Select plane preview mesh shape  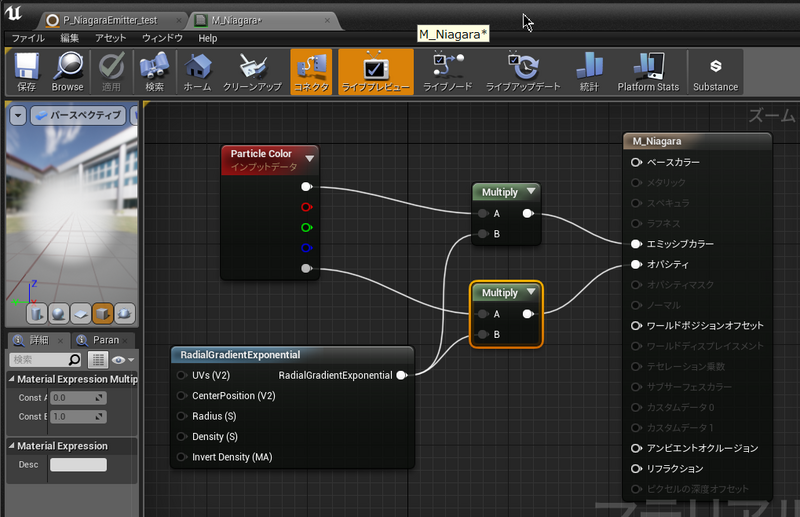[81, 313]
